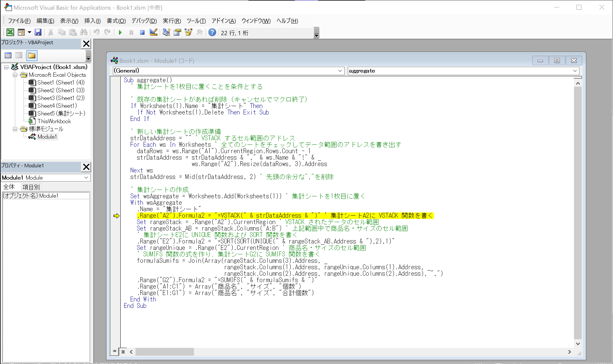Open the ツール(T) menu
613x364 pixels.
pos(196,21)
